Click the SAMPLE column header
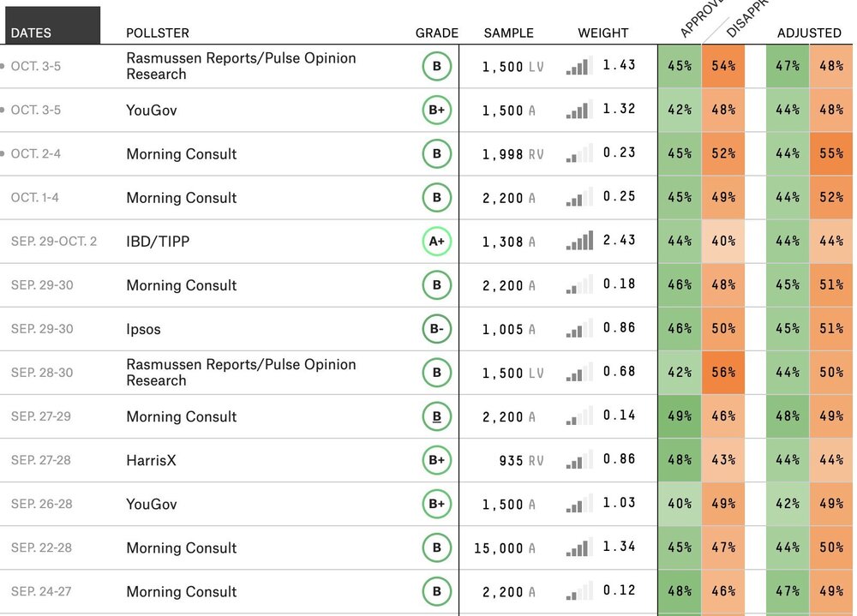 [508, 33]
